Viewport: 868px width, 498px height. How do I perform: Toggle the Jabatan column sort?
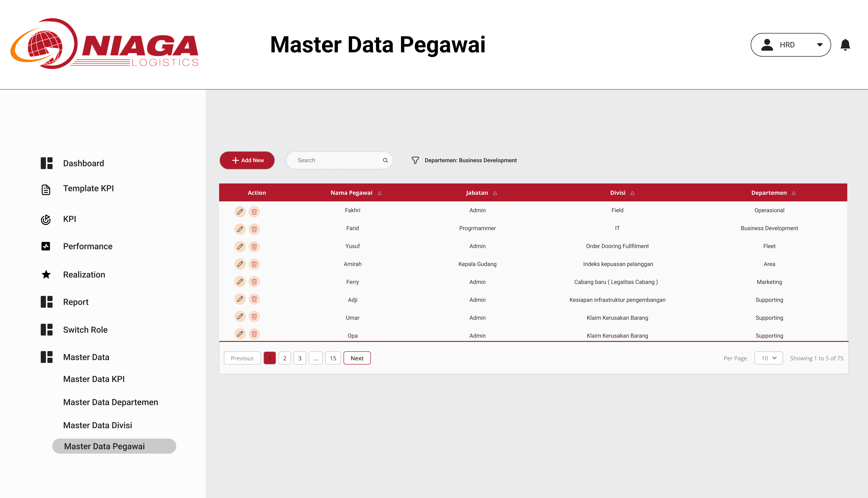495,193
